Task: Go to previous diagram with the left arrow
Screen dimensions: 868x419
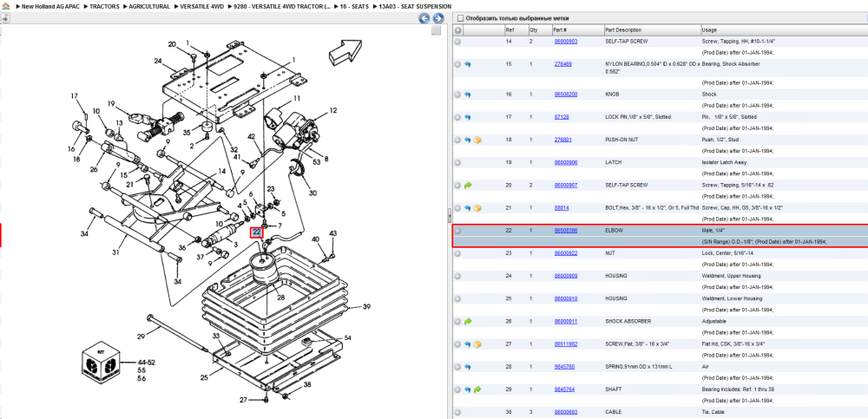Action: [x=424, y=18]
